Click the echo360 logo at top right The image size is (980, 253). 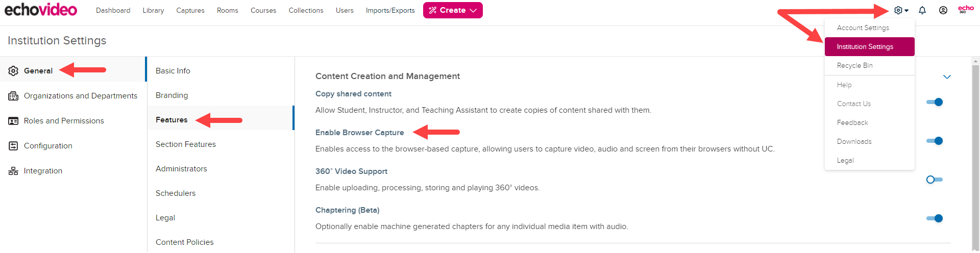pos(966,9)
